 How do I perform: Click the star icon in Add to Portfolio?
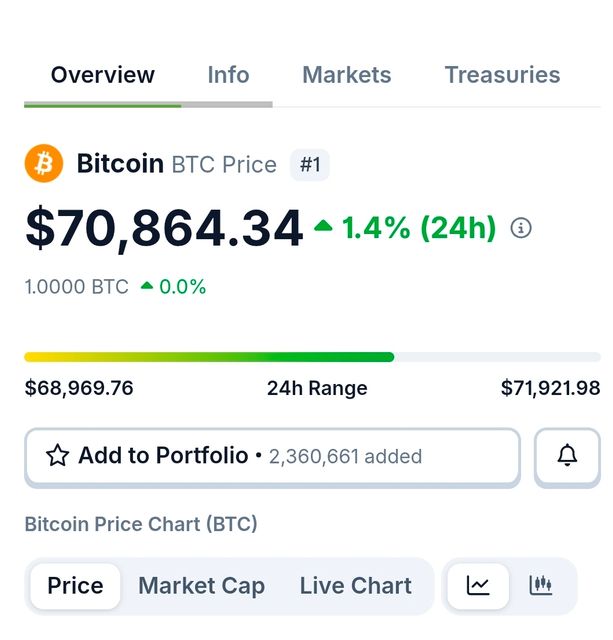tap(58, 456)
